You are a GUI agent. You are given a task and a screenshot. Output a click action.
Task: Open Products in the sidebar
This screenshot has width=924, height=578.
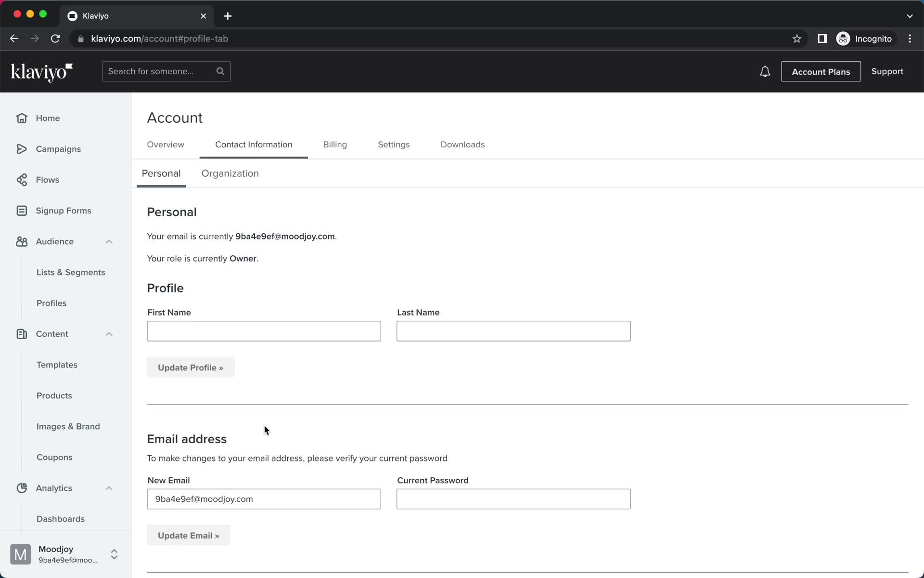[x=54, y=395]
